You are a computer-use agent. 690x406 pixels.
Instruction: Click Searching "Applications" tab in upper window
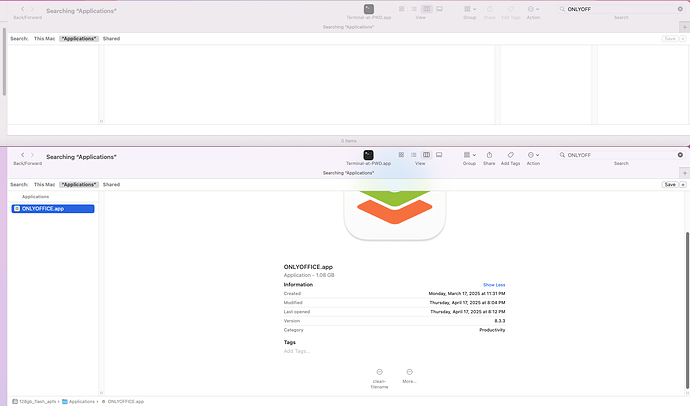point(348,27)
